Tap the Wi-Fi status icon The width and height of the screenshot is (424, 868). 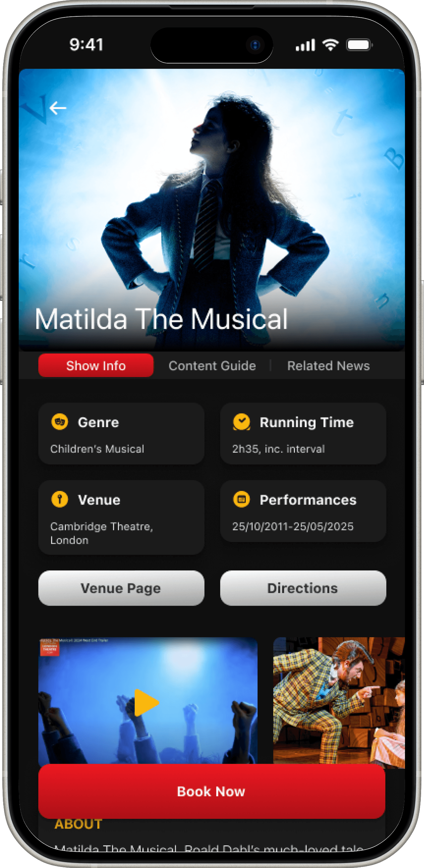(331, 45)
